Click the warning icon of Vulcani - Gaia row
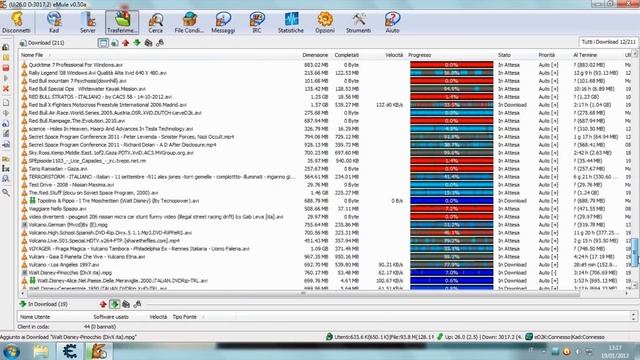640x360 pixels. point(24,257)
